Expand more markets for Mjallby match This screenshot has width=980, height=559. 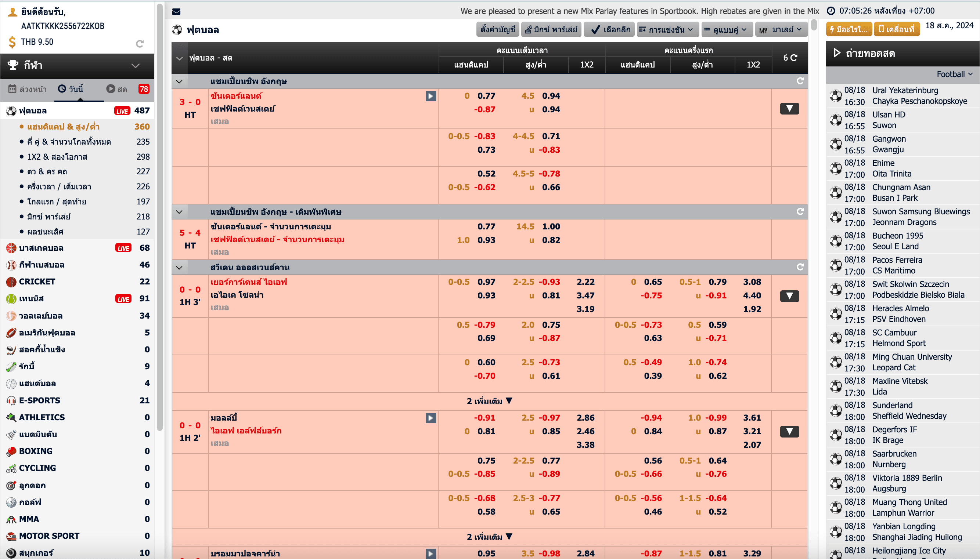789,432
